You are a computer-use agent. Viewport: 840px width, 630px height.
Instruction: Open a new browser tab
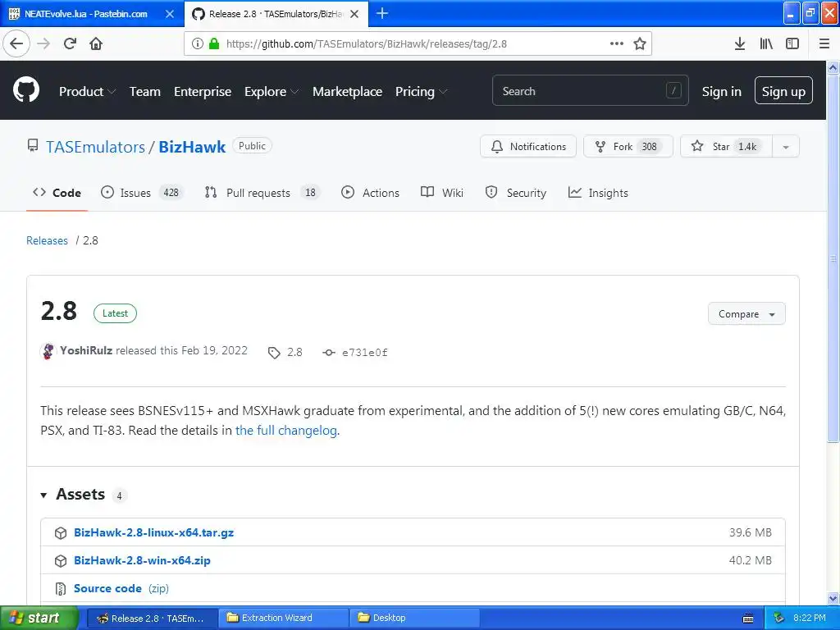pyautogui.click(x=382, y=13)
